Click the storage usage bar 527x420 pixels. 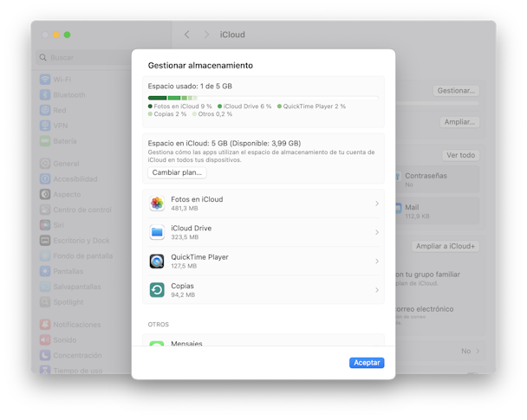point(263,98)
